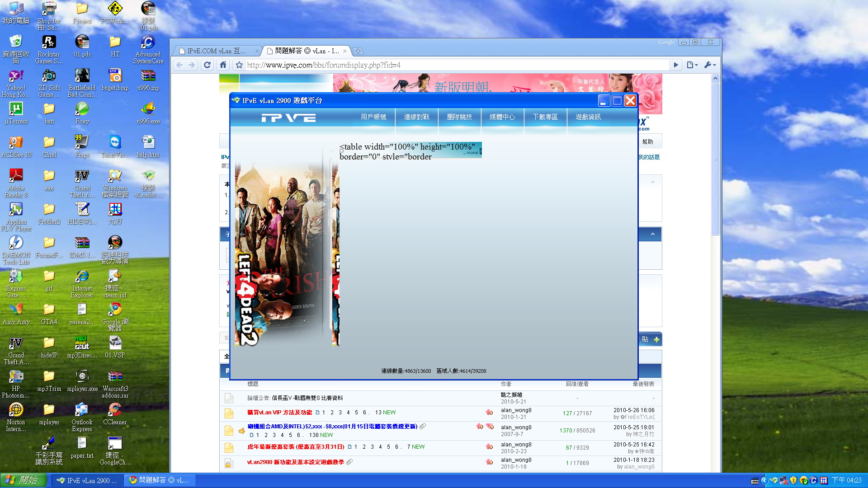Select 下載專區 in IPvE navigation
The height and width of the screenshot is (488, 868).
pyautogui.click(x=545, y=117)
